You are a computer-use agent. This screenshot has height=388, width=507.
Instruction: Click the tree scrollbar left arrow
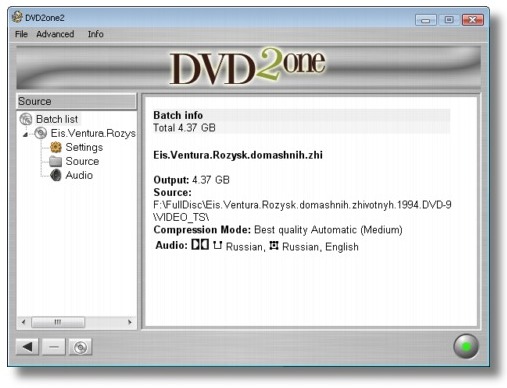click(23, 322)
